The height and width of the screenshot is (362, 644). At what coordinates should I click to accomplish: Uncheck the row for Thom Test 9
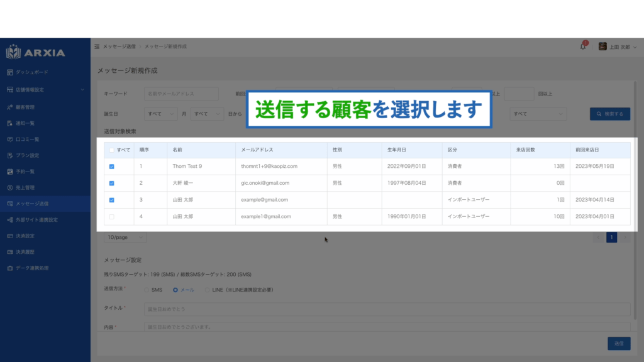click(112, 167)
